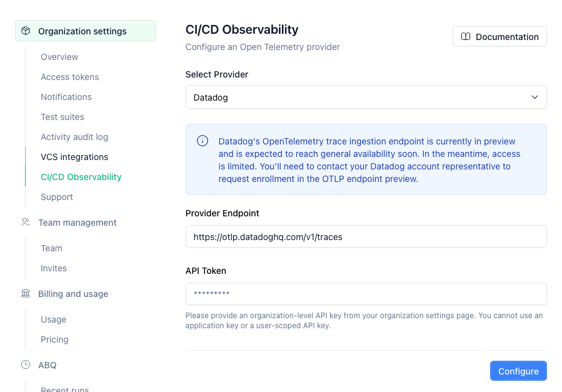562x392 pixels.
Task: Open the Overview settings page
Action: click(x=59, y=57)
